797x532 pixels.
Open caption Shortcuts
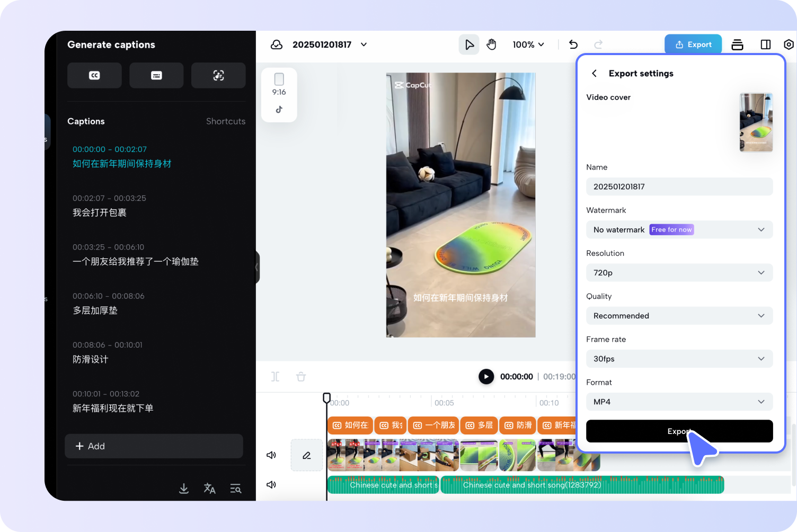tap(226, 121)
